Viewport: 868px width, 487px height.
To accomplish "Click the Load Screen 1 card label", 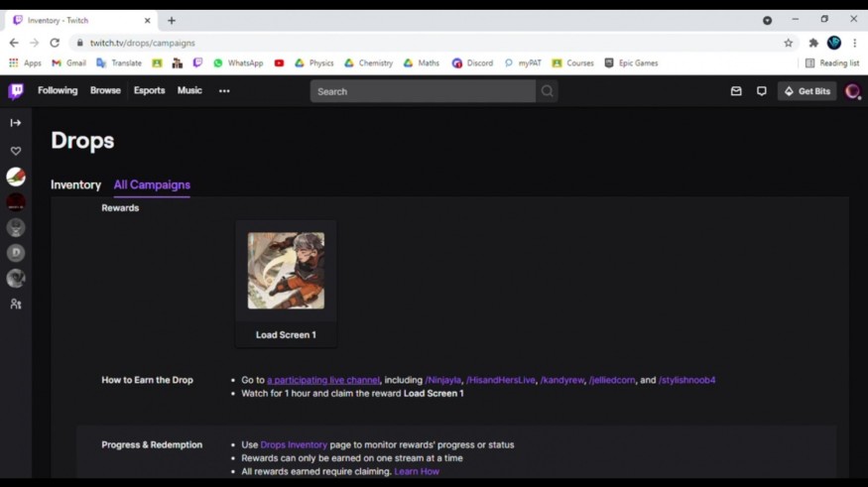I will point(287,335).
